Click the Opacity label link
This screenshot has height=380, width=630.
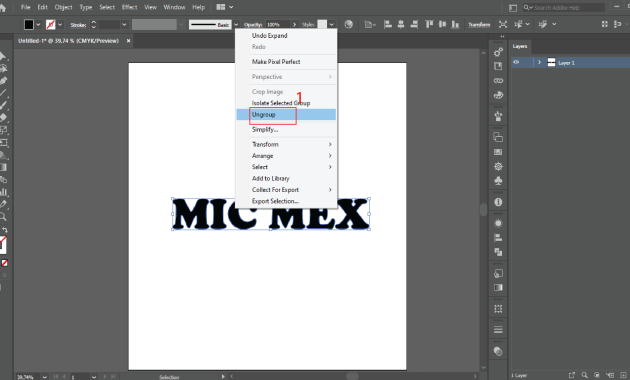(x=253, y=25)
